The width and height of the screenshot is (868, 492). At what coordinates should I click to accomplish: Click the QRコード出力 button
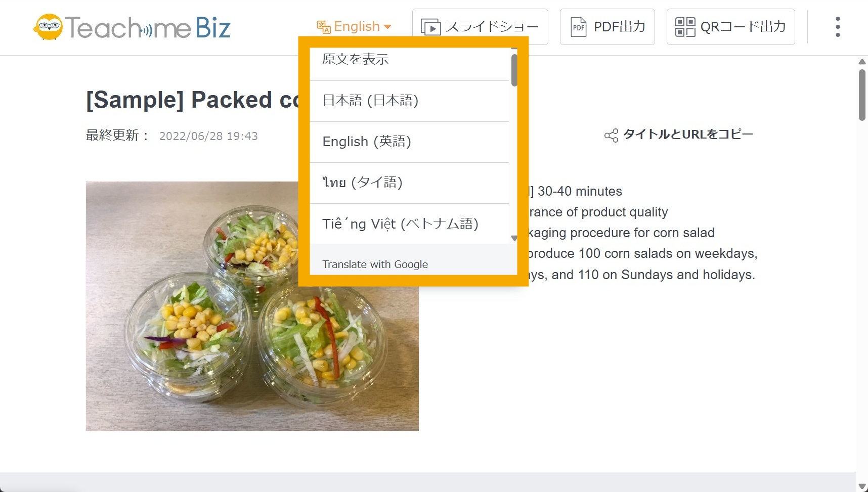point(730,27)
